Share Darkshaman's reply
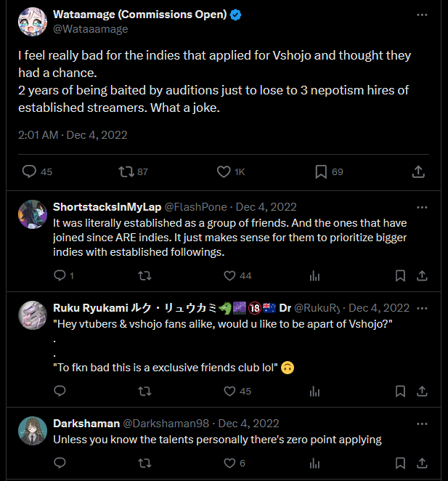Viewport: 448px width, 481px height. coord(422,463)
